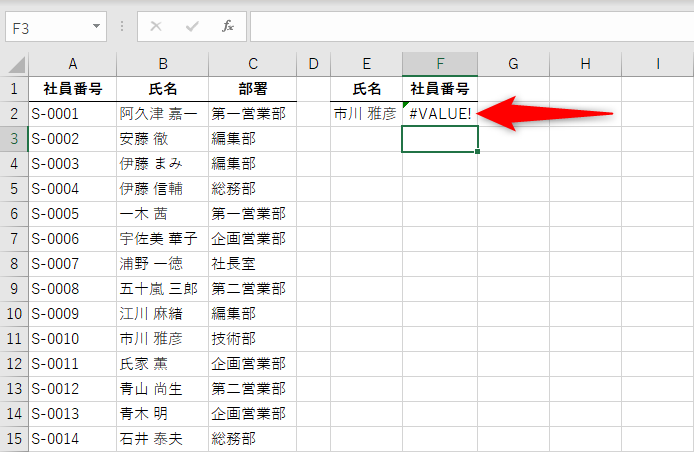This screenshot has width=694, height=452.
Task: Select cell 青木 明
Action: (162, 414)
